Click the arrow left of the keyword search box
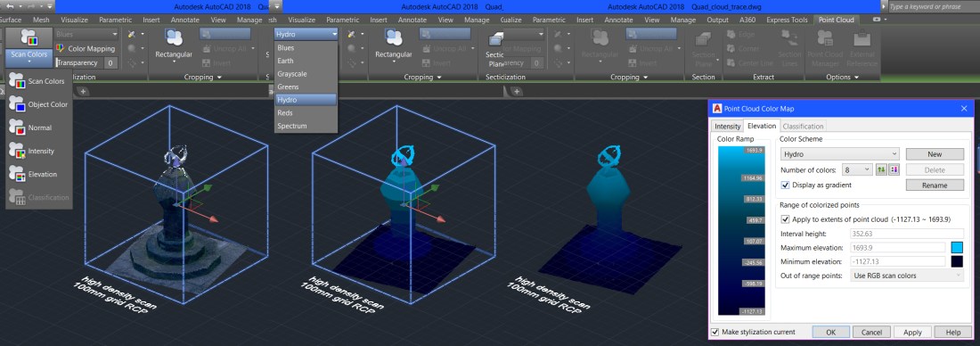 883,6
